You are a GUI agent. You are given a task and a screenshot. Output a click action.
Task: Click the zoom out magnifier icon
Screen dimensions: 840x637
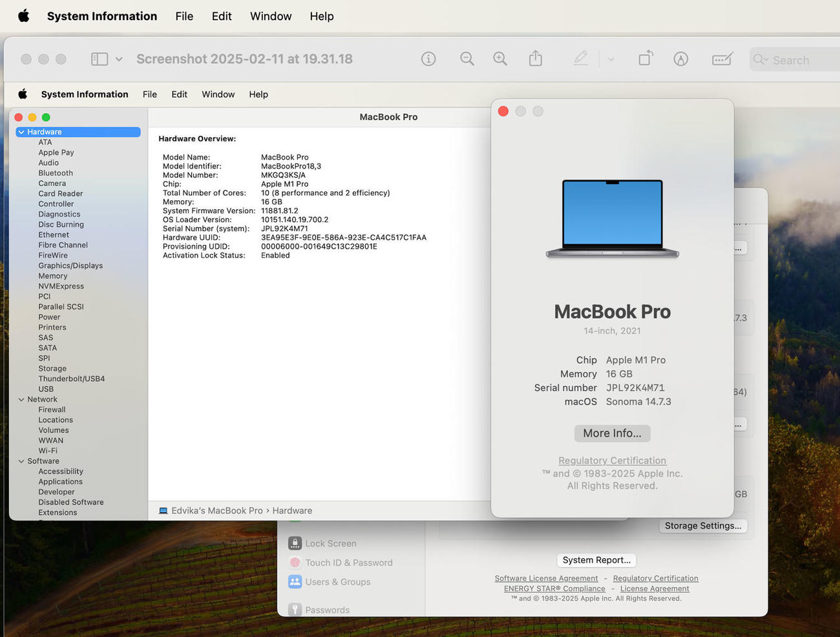click(467, 59)
